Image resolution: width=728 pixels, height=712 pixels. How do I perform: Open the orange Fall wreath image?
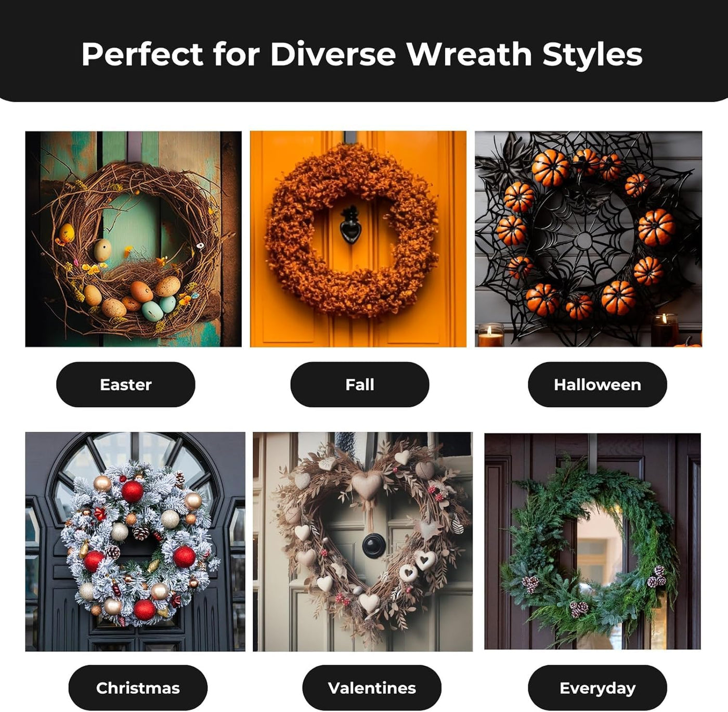358,239
